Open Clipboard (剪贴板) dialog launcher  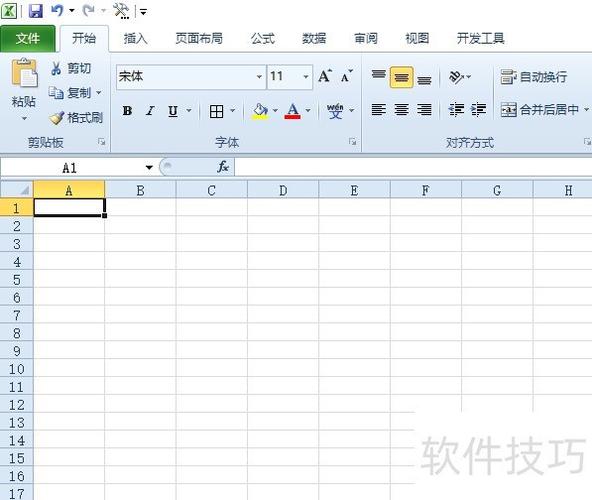101,142
